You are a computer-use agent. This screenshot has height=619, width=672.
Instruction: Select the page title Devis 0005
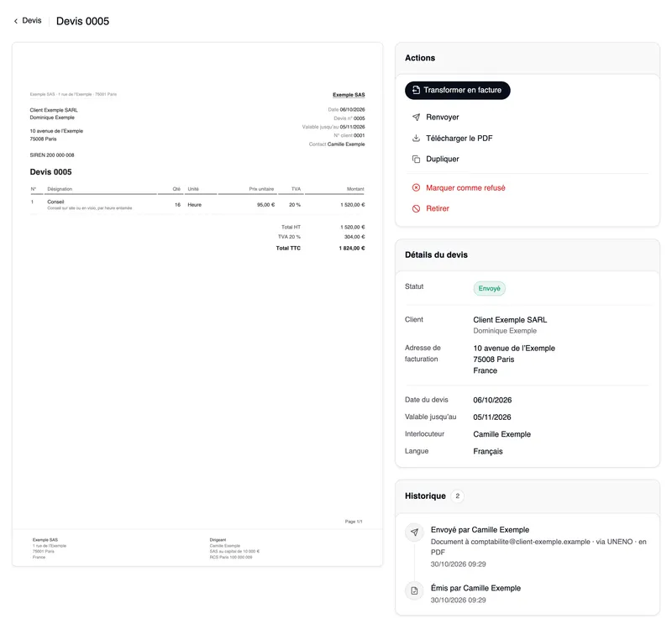click(x=82, y=21)
